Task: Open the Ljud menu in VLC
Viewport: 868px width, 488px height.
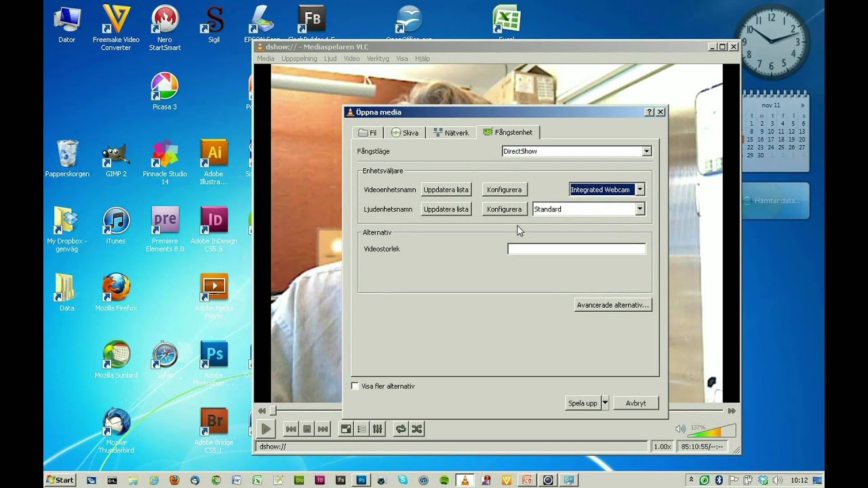Action: click(x=330, y=59)
